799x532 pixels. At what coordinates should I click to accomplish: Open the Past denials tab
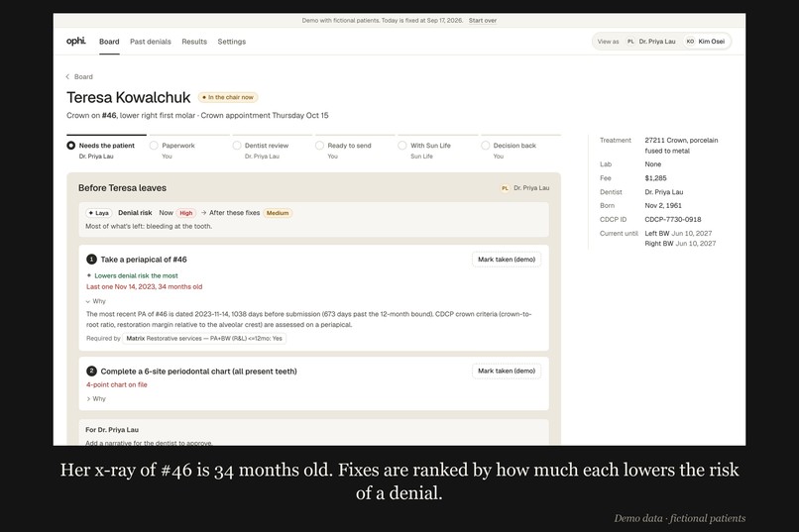point(151,42)
